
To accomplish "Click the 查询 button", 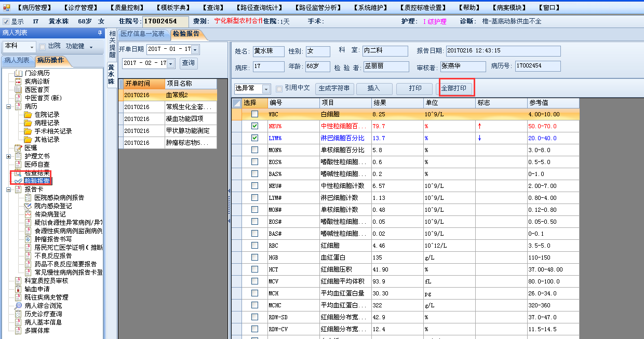I will [188, 63].
